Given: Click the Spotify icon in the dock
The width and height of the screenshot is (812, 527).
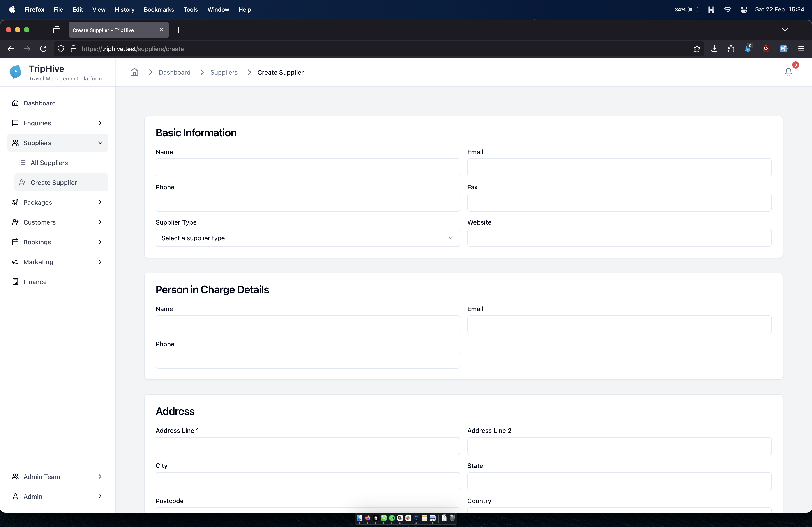Looking at the screenshot, I should (x=392, y=518).
